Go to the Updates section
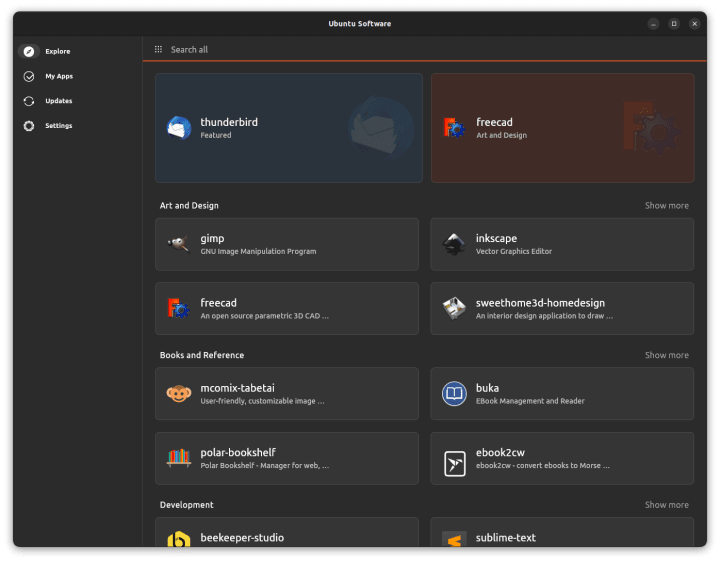 (x=58, y=101)
